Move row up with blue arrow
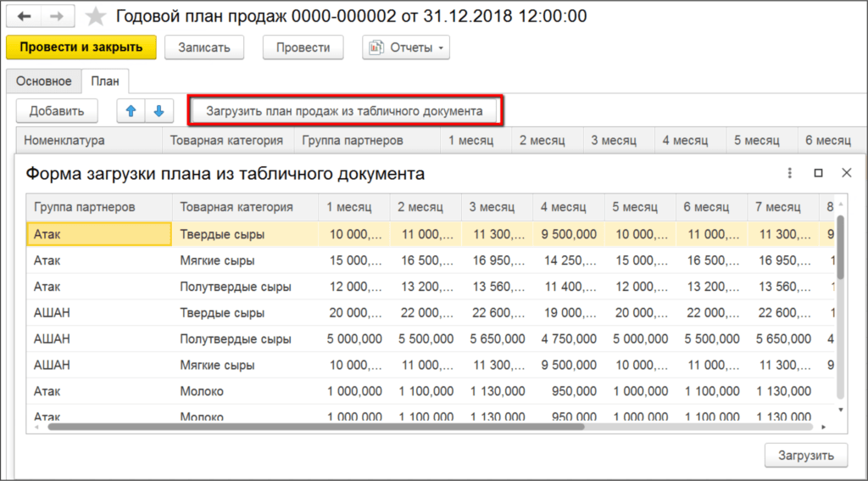 [x=131, y=111]
